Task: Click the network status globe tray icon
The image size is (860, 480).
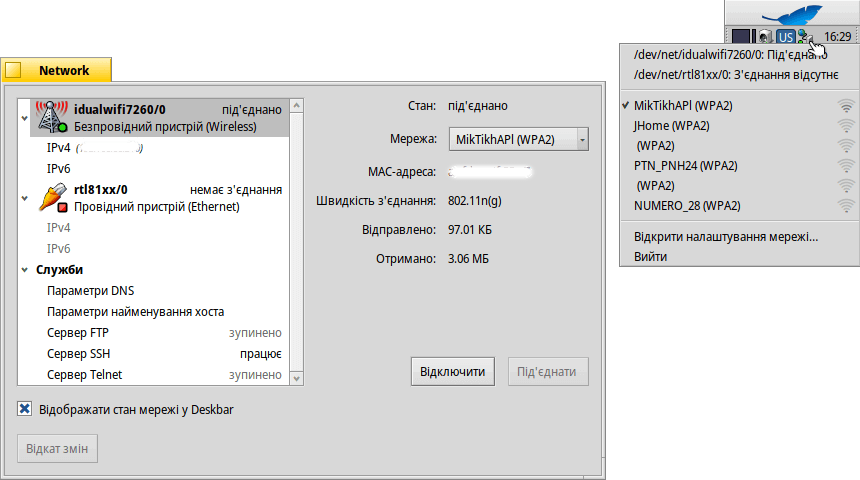Action: coord(805,37)
